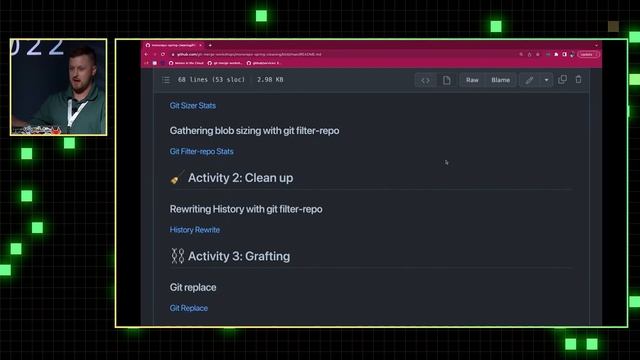
Task: Edit this file with the pencil icon
Action: tap(529, 80)
